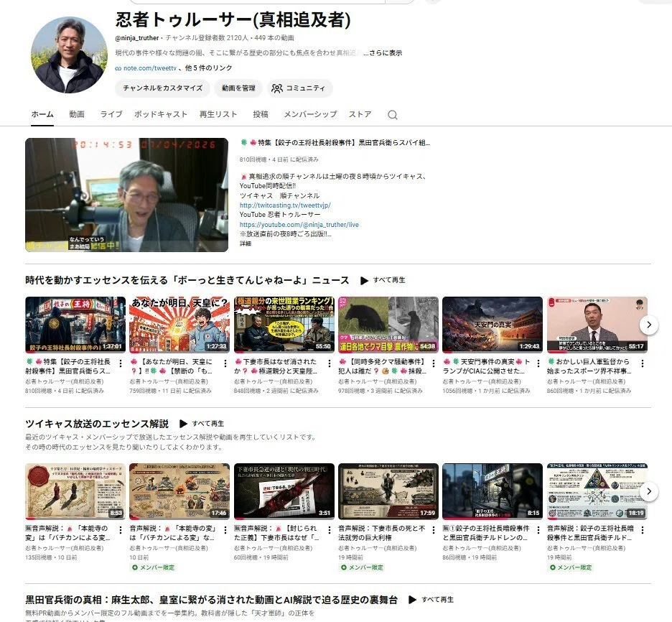Open featured video title 特集 餃子の王将社長射殺事件
This screenshot has width=672, height=622.
click(335, 143)
